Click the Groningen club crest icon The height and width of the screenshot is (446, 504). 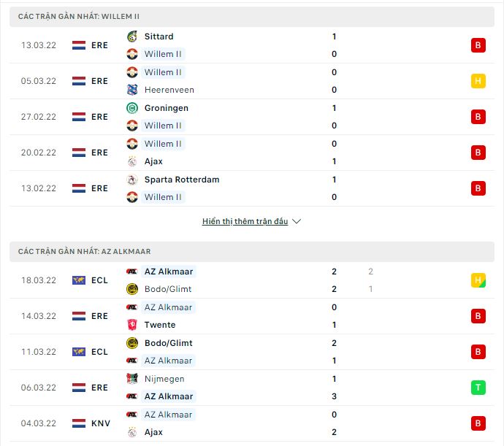tap(132, 108)
